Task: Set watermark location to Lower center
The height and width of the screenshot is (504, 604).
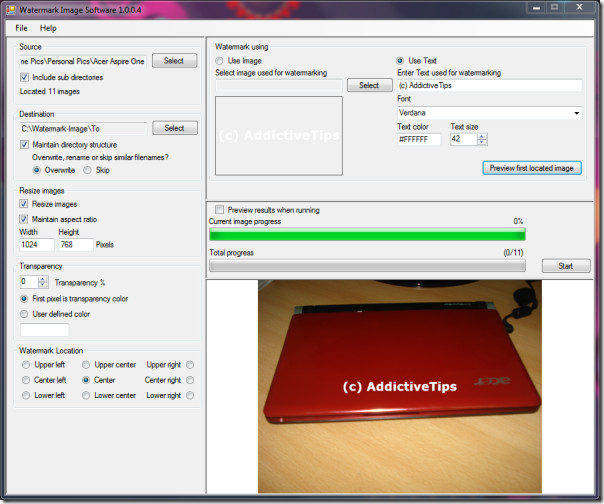Action: tap(86, 395)
